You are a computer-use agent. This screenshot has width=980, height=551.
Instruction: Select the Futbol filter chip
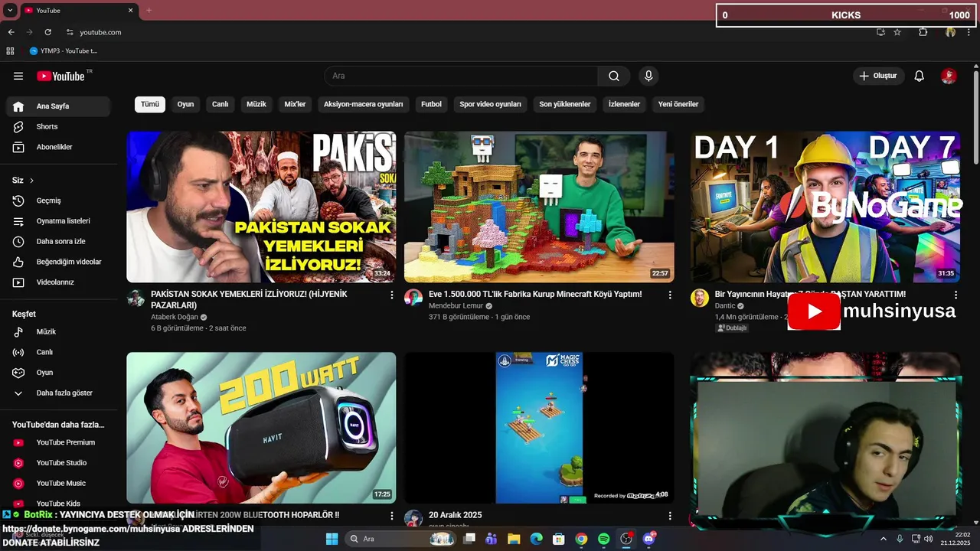(x=431, y=104)
